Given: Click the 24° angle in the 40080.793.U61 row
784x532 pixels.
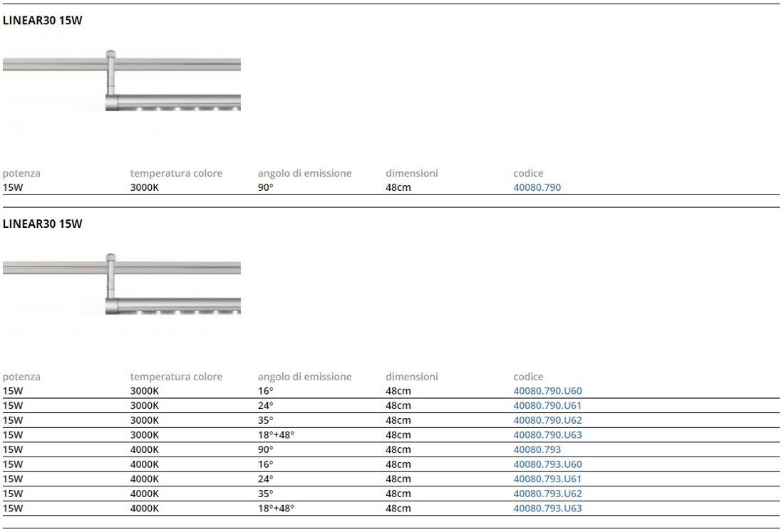Looking at the screenshot, I should tap(265, 479).
